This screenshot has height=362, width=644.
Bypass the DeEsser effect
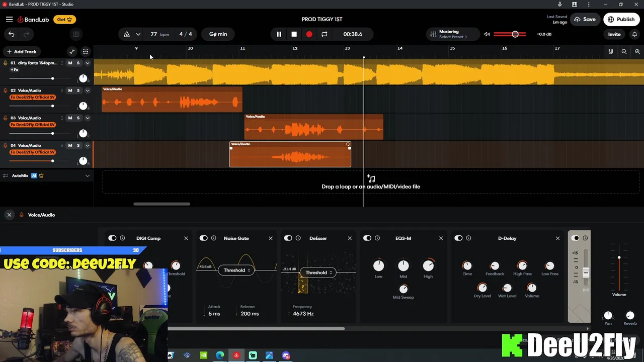click(288, 238)
